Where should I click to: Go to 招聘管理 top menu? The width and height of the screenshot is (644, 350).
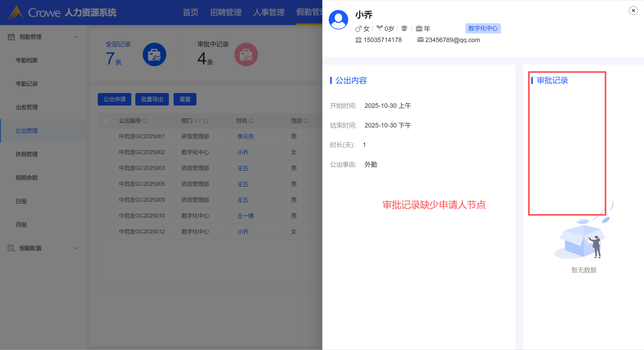click(x=225, y=12)
